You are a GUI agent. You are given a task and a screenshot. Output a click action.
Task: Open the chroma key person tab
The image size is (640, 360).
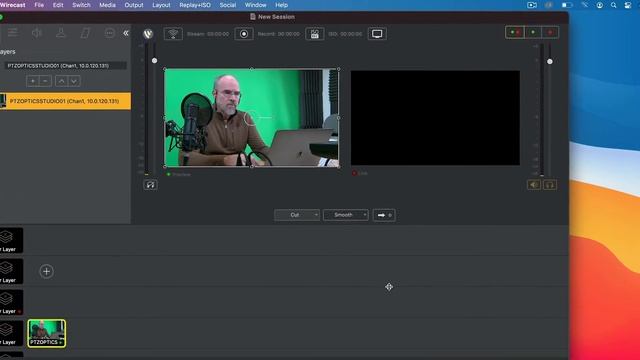(x=61, y=33)
